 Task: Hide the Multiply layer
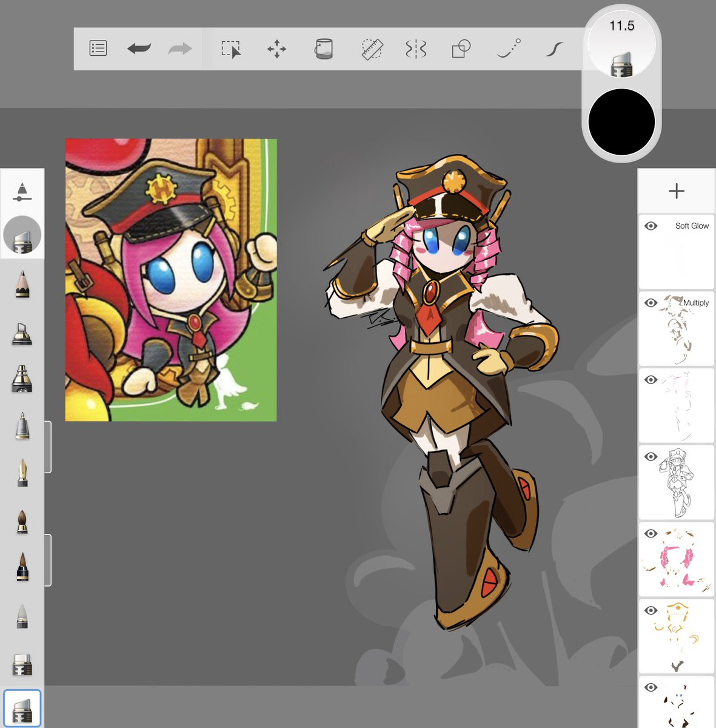(651, 303)
